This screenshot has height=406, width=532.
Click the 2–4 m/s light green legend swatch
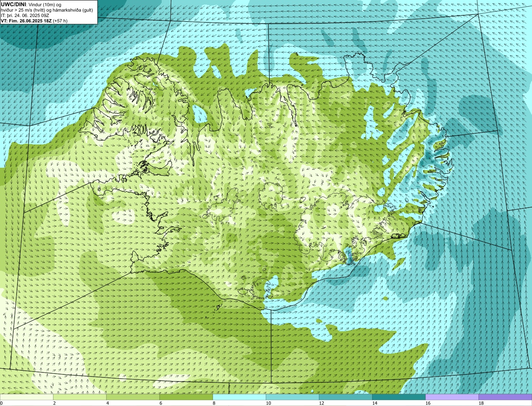(x=80, y=397)
